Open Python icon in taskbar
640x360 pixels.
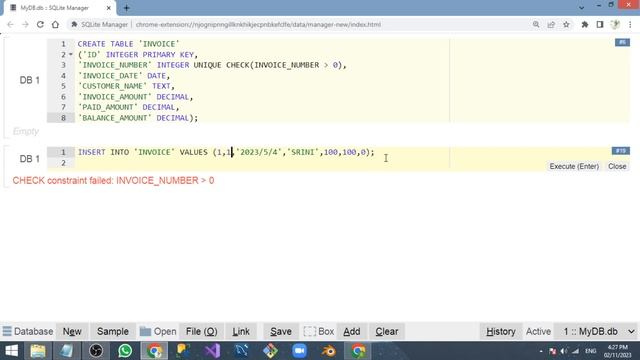click(x=183, y=351)
